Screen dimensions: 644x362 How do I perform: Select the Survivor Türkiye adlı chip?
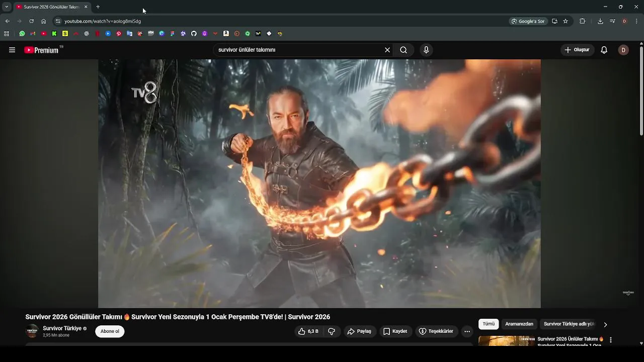pos(569,324)
